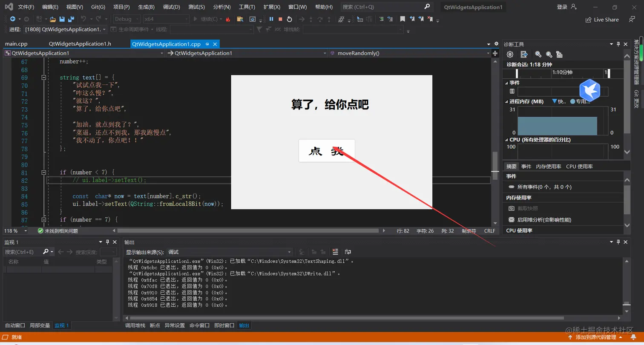Image resolution: width=644 pixels, height=345 pixels.
Task: Switch to main.cpp tab
Action: (x=16, y=44)
